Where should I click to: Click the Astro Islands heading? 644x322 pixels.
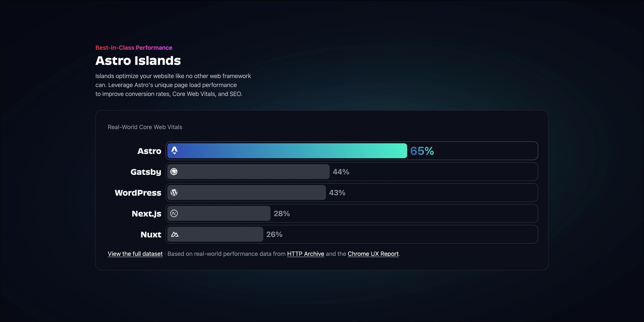[x=138, y=61]
